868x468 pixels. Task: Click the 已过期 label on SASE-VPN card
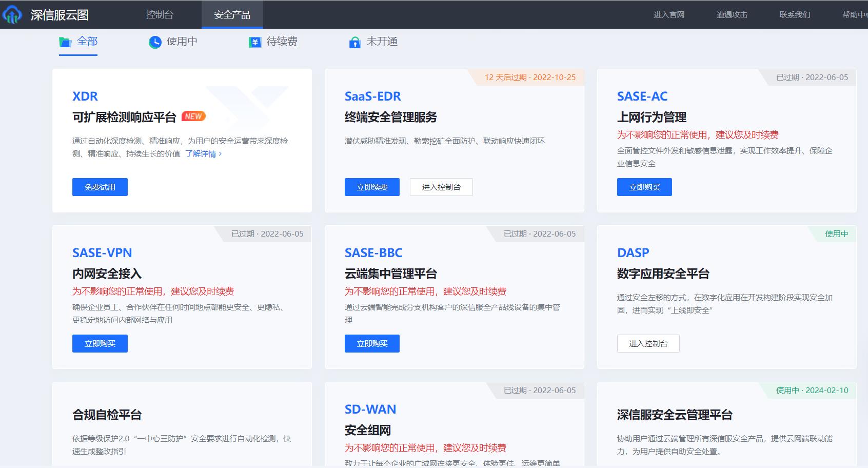tap(267, 234)
